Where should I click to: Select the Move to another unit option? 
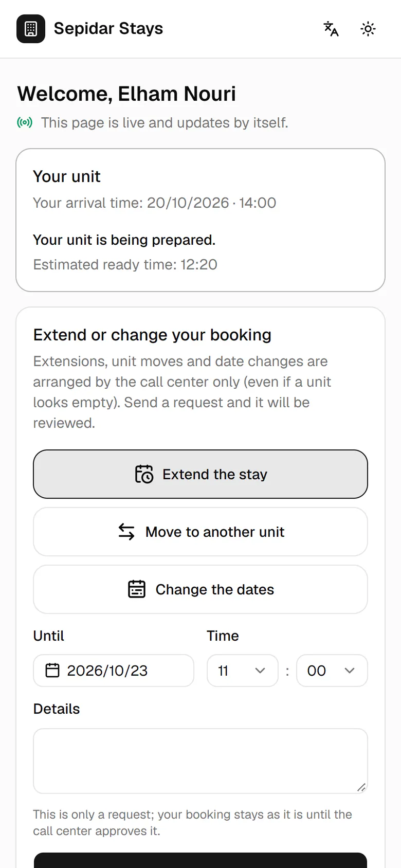[200, 532]
